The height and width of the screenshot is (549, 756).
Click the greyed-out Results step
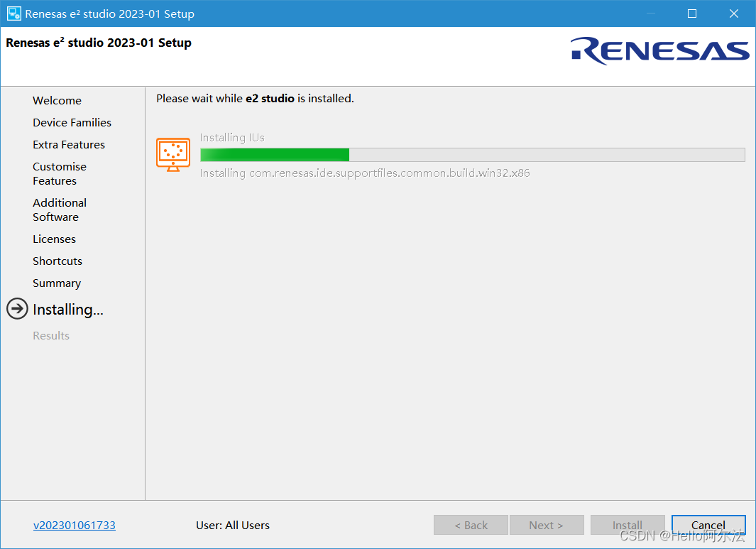click(x=51, y=336)
